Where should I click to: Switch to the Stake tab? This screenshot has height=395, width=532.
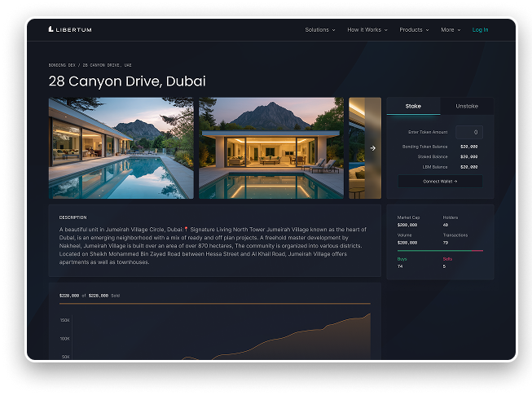[413, 106]
